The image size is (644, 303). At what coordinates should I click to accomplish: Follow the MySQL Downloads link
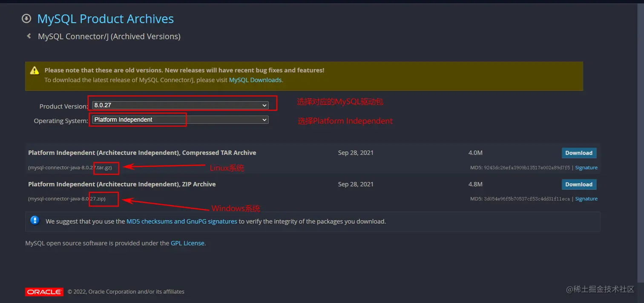255,80
